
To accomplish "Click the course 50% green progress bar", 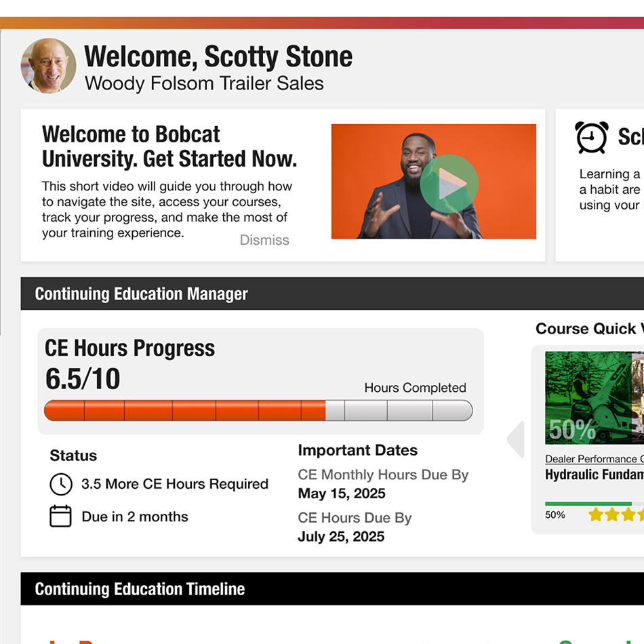I will pyautogui.click(x=588, y=504).
